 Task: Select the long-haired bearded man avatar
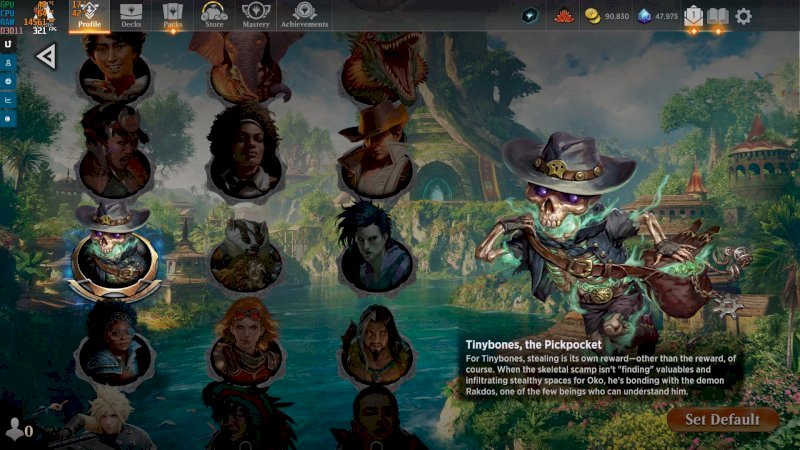click(x=376, y=346)
